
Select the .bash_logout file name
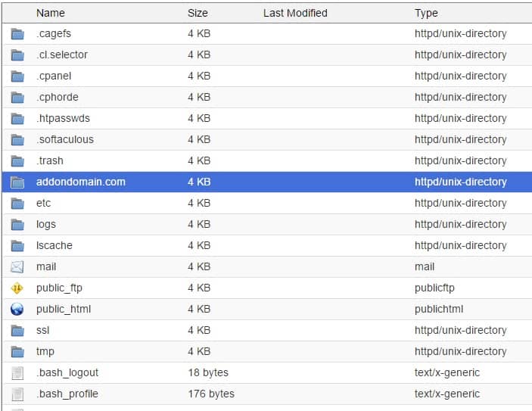(67, 372)
